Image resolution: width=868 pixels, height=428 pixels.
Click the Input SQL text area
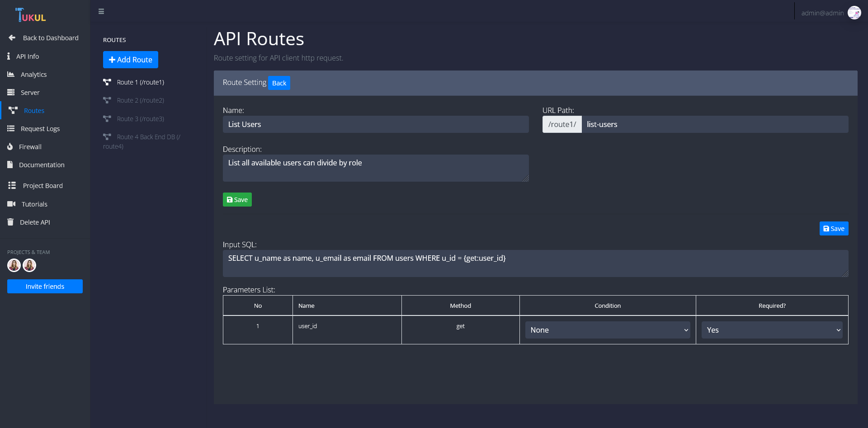point(535,263)
